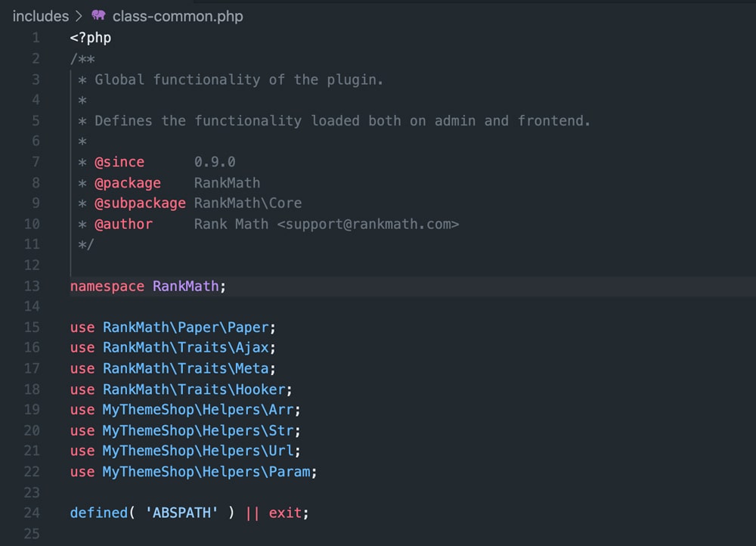756x546 pixels.
Task: Click the use MyThemeShop\Helpers\Arr line
Action: 186,409
